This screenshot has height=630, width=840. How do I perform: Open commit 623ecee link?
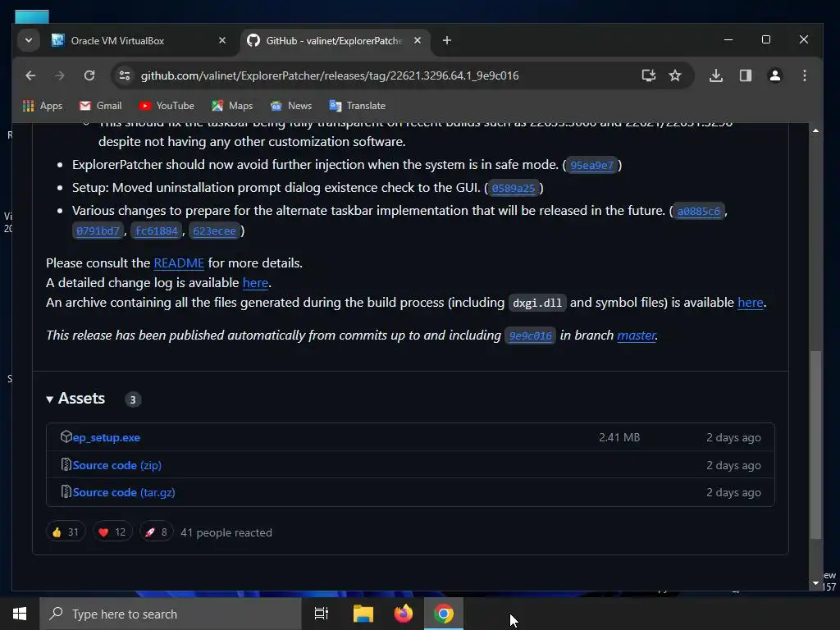[214, 231]
